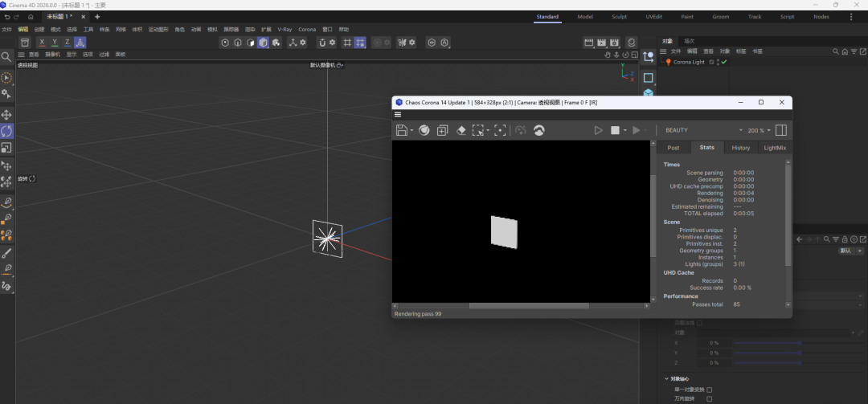
Task: Select the Rotate tool in left toolbar
Action: [6, 131]
